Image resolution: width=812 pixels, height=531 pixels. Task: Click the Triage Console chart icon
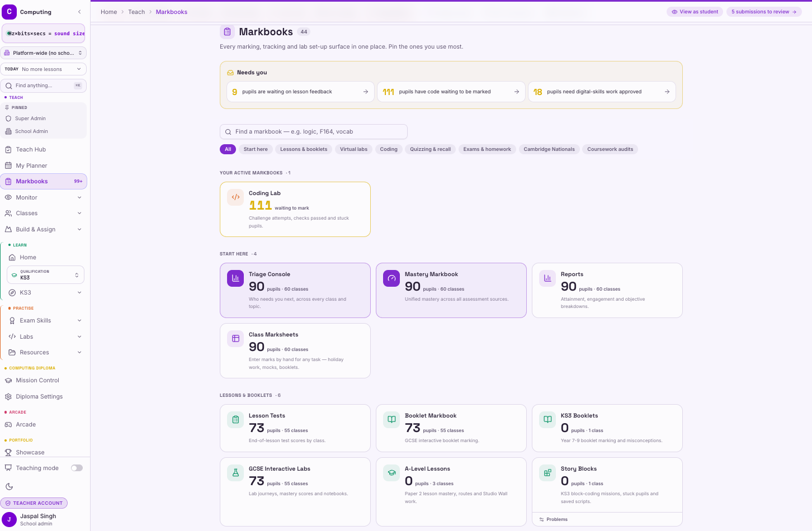coord(235,278)
